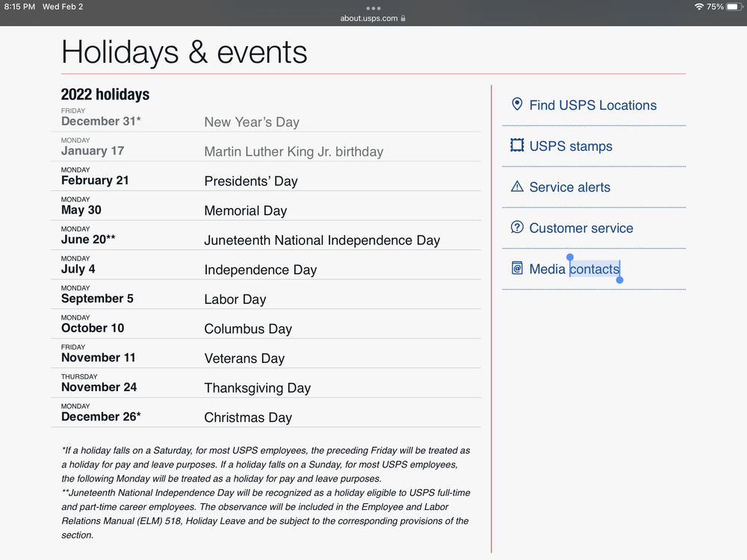
Task: Tap the Customer service question mark icon
Action: tap(517, 228)
